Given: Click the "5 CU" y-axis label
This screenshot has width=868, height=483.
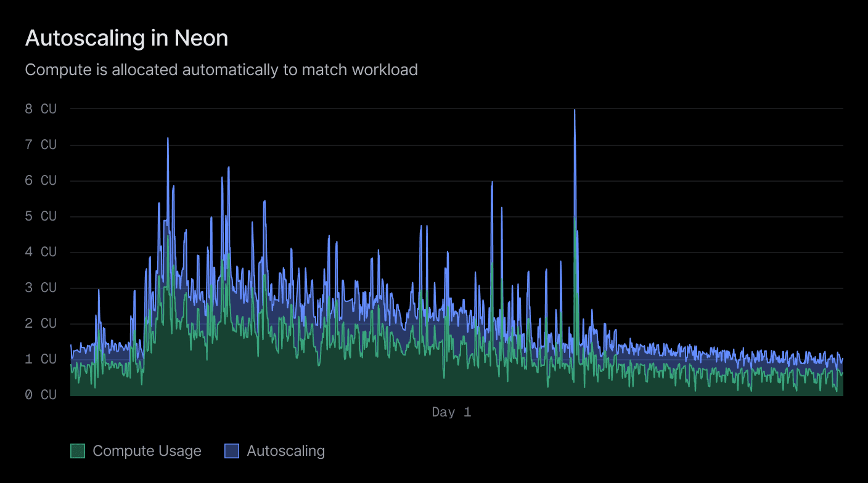Looking at the screenshot, I should [x=41, y=216].
